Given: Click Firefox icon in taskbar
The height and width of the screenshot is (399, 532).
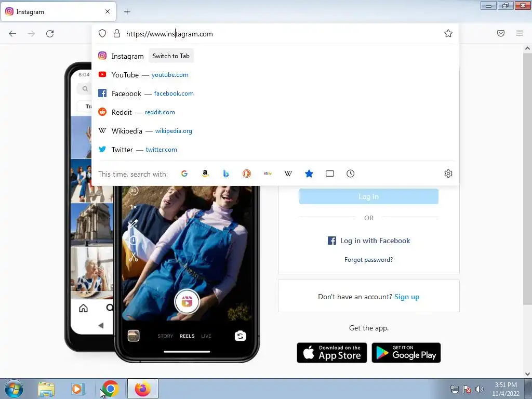Looking at the screenshot, I should point(143,389).
